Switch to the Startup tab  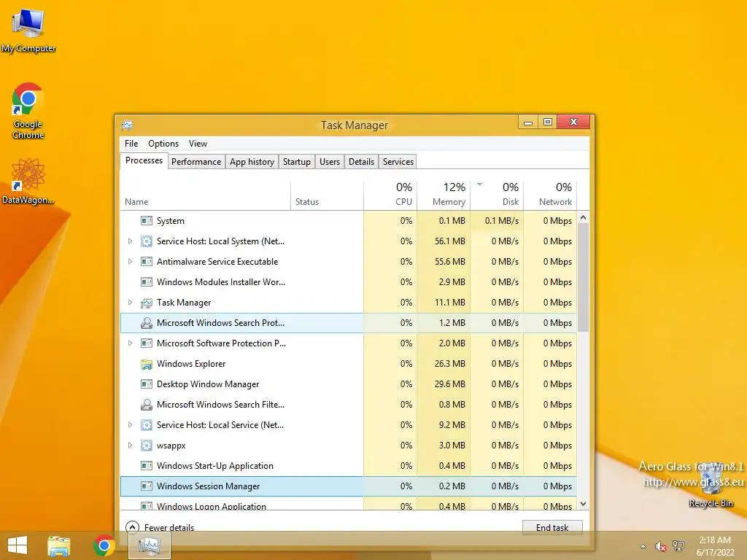(x=297, y=161)
